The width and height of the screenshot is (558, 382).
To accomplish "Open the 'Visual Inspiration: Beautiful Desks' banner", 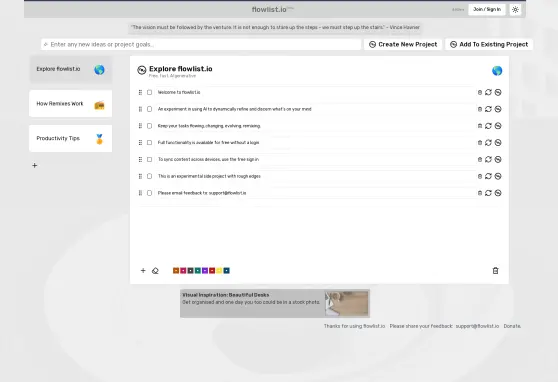I will click(275, 303).
